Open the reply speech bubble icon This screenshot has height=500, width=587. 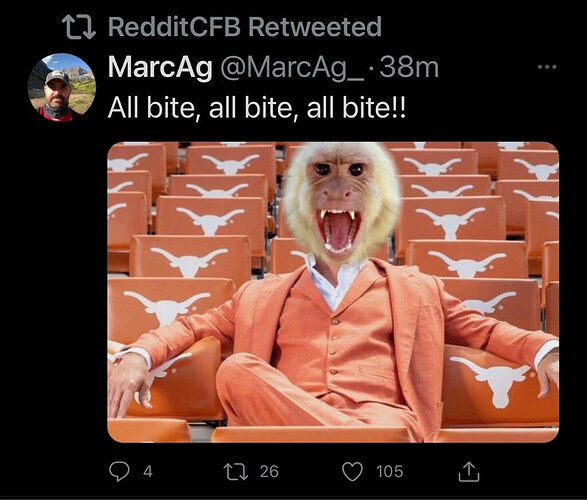(119, 472)
